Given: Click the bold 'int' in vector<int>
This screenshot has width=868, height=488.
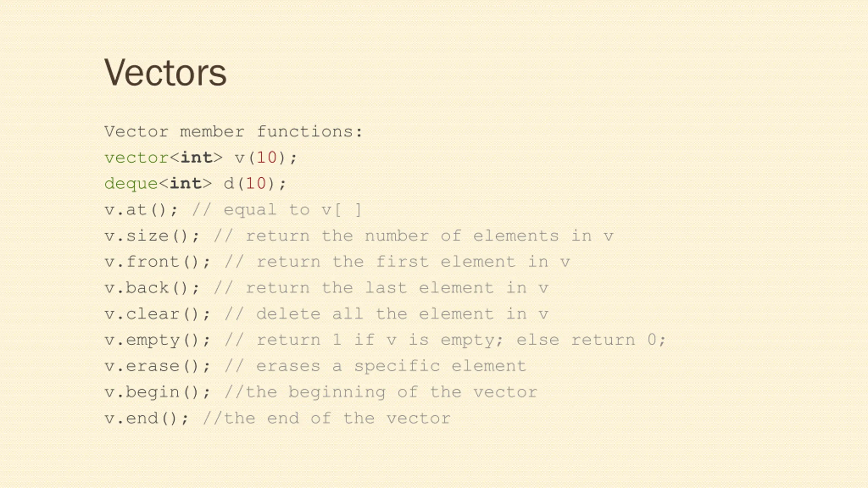Looking at the screenshot, I should (196, 158).
